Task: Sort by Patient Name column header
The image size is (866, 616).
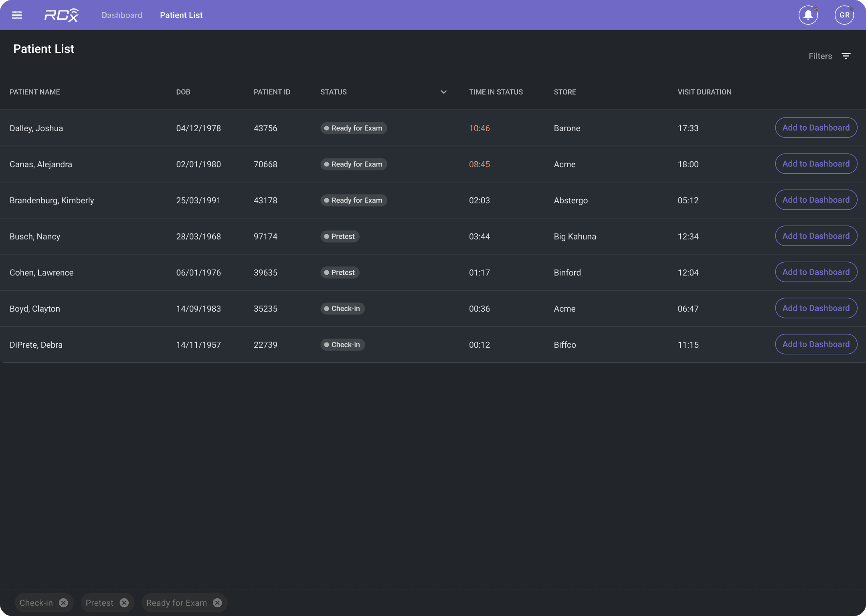Action: point(35,92)
